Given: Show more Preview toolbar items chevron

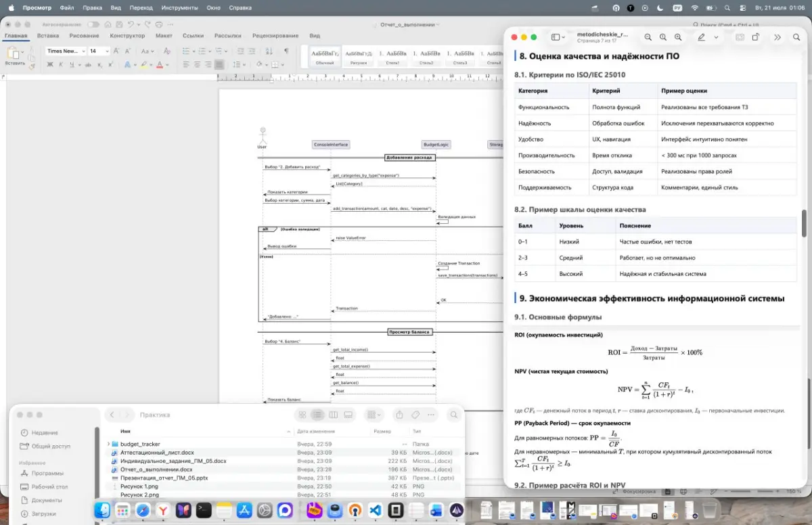Looking at the screenshot, I should coord(777,37).
